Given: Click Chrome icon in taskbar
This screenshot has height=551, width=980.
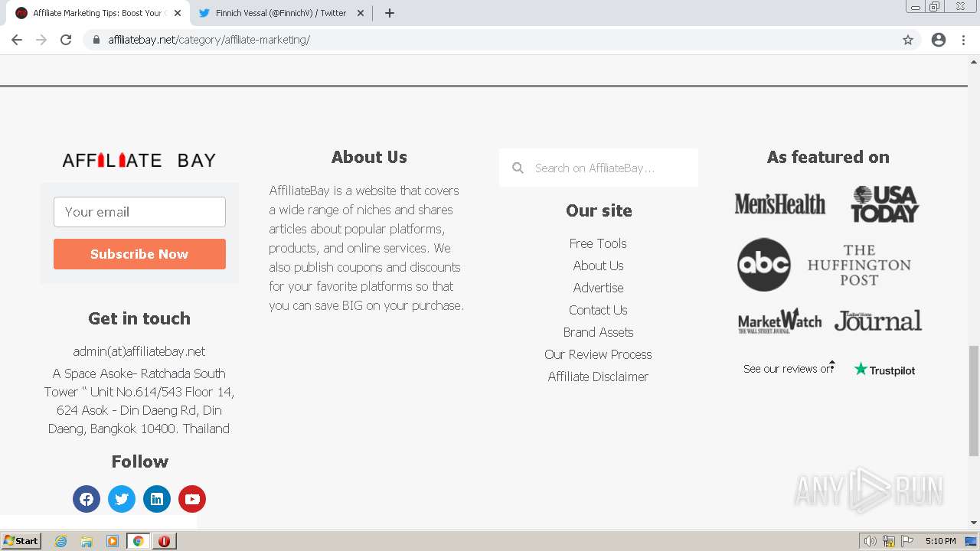Looking at the screenshot, I should [x=139, y=541].
